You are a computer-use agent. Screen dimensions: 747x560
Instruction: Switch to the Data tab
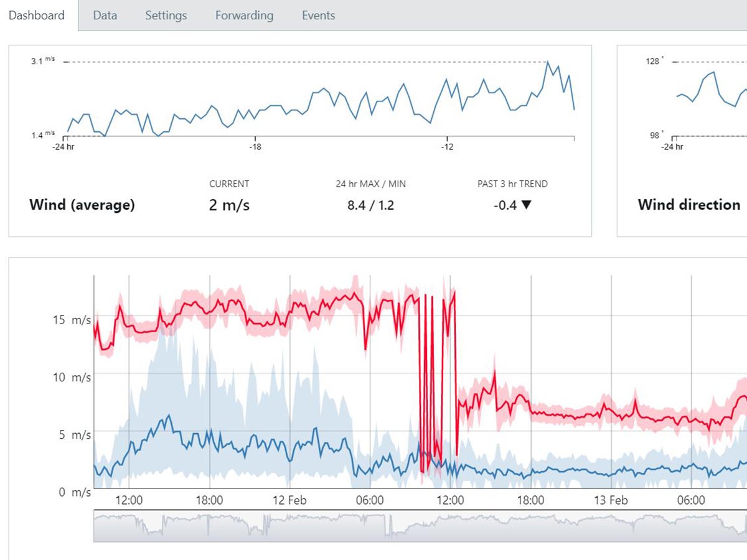tap(105, 16)
